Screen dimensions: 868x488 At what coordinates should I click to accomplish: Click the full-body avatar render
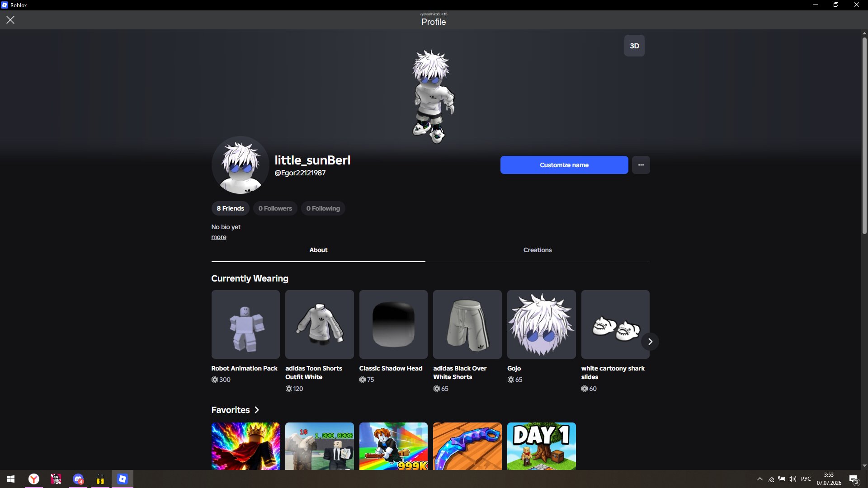tap(433, 96)
